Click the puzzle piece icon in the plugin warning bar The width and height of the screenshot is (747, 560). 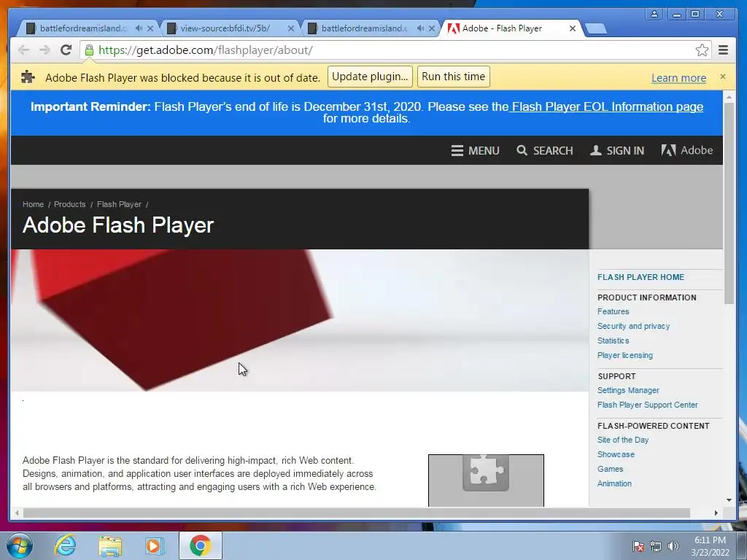pyautogui.click(x=28, y=77)
